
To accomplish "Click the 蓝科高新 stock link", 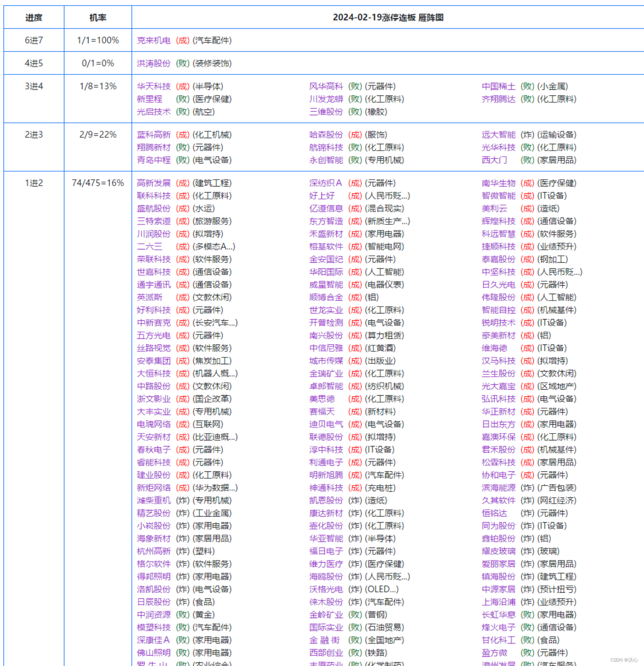I will [153, 135].
